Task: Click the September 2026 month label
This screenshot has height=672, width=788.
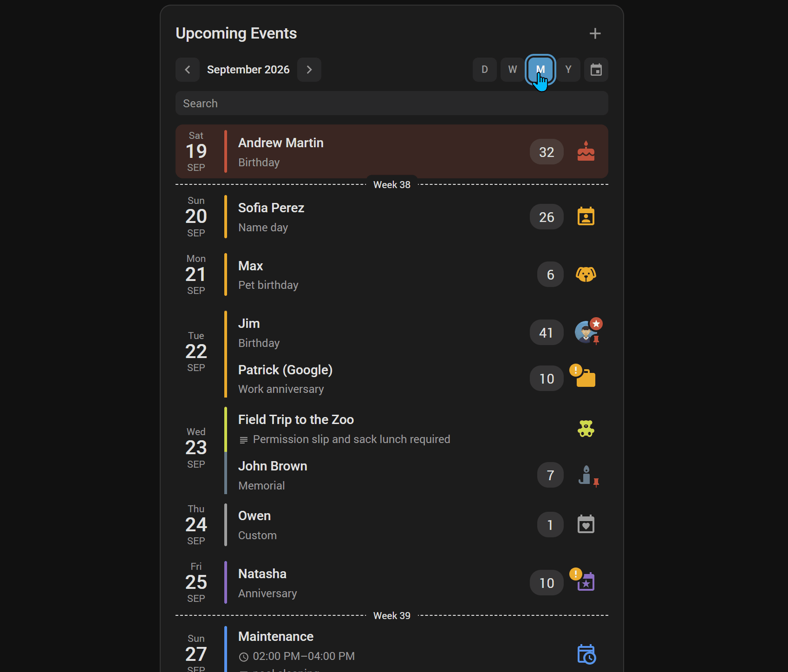Action: (x=248, y=70)
